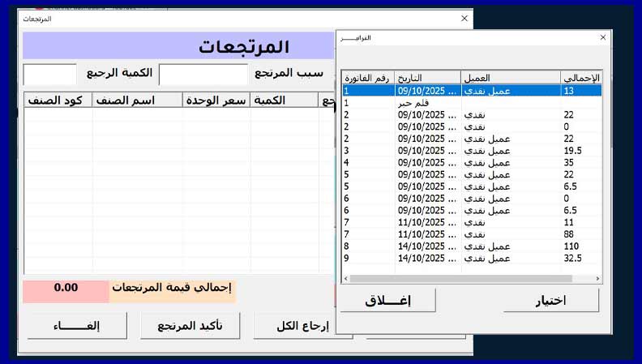Screen dimensions: 642x364
Task: Click the العميل customer column header
Action: (510, 78)
